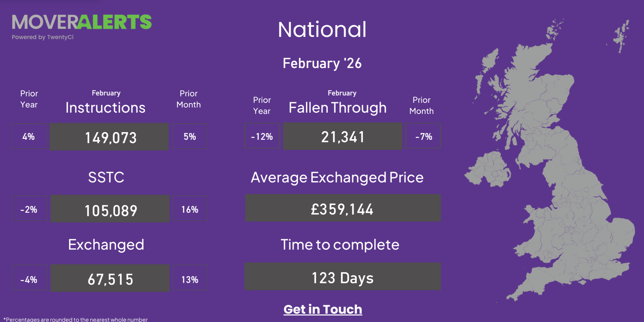
Task: Click the MoverAlerts logo
Action: coord(82,23)
